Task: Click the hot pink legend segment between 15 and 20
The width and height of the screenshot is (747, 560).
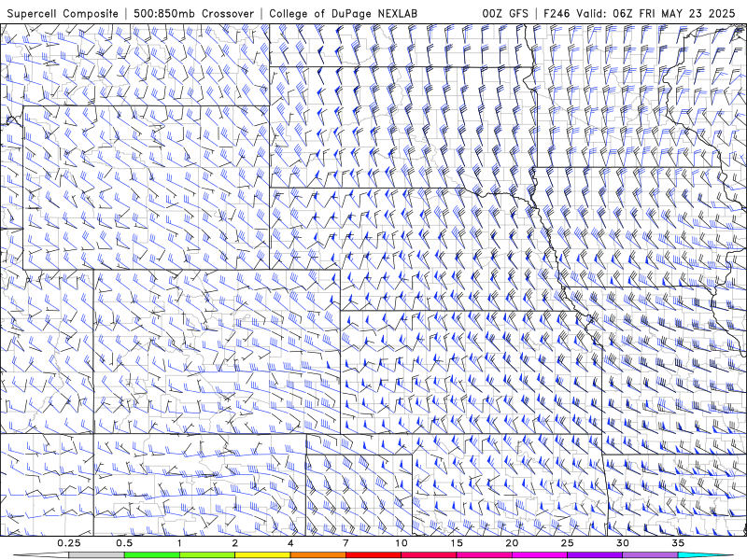Action: pyautogui.click(x=484, y=555)
